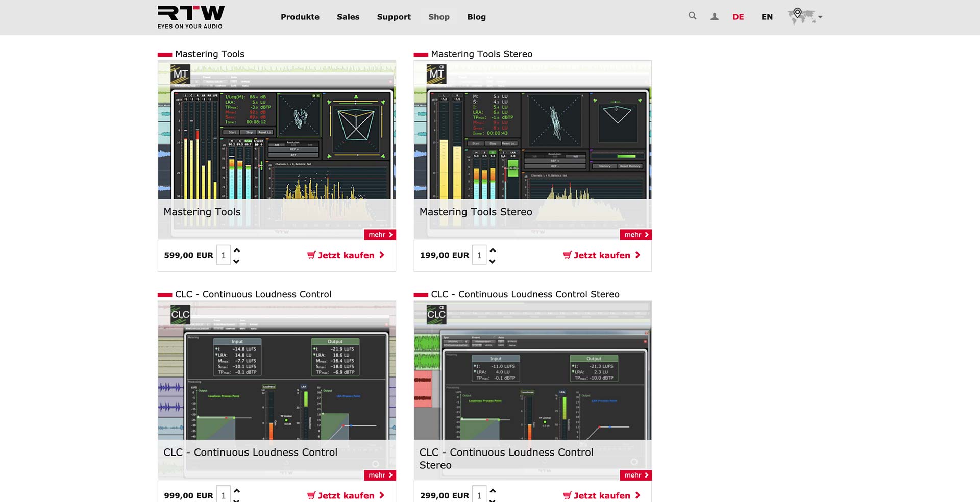Click the 999,00 EUR price

pyautogui.click(x=188, y=495)
